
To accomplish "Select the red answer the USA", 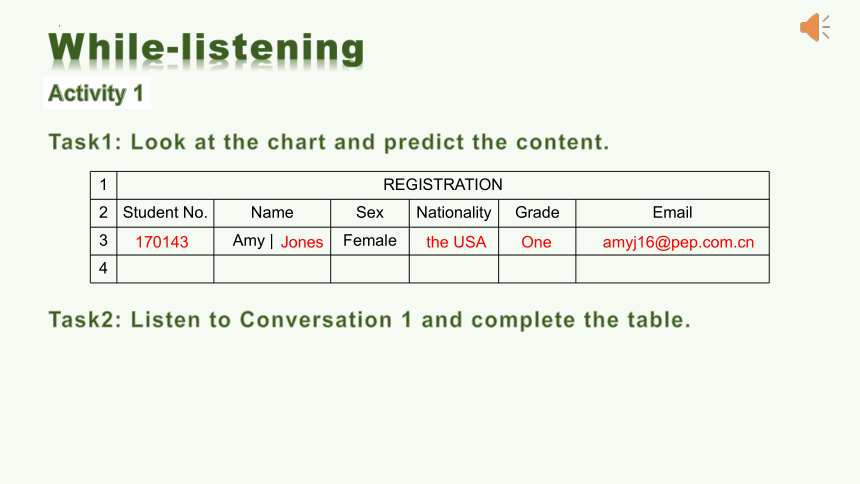I will [456, 242].
